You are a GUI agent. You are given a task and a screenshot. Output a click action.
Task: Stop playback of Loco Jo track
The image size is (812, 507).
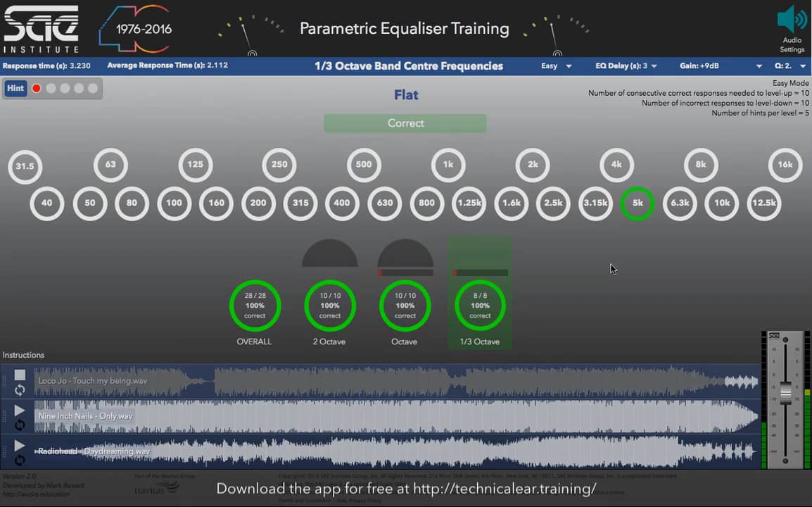coord(20,375)
